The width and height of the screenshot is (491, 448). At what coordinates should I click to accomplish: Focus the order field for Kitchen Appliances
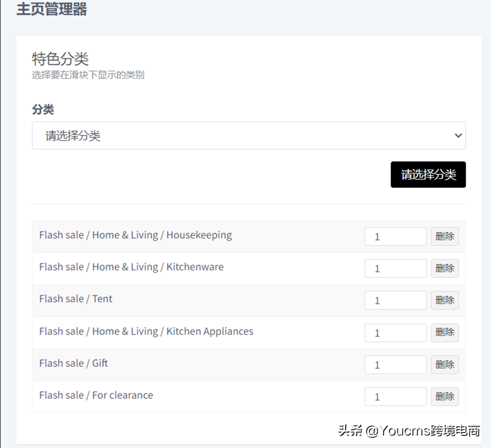pos(396,332)
